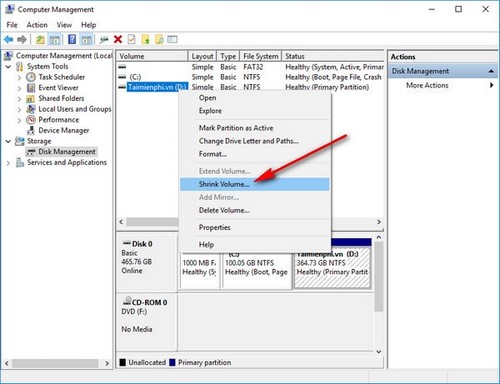Viewport: 500px width, 384px height.
Task: Open Properties from the context menu
Action: tap(255, 227)
